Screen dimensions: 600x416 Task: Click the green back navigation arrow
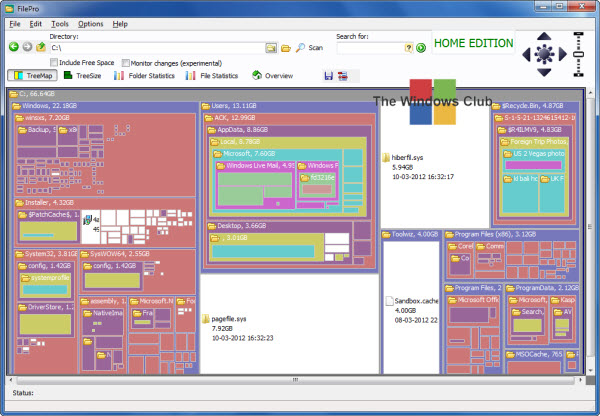click(x=14, y=47)
